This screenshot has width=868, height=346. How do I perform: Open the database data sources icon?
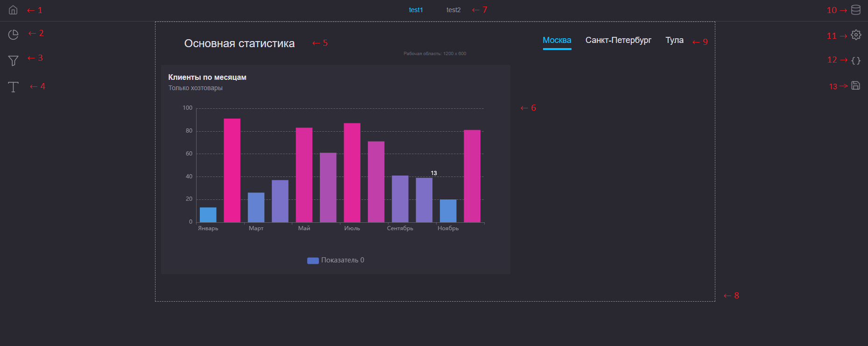855,10
